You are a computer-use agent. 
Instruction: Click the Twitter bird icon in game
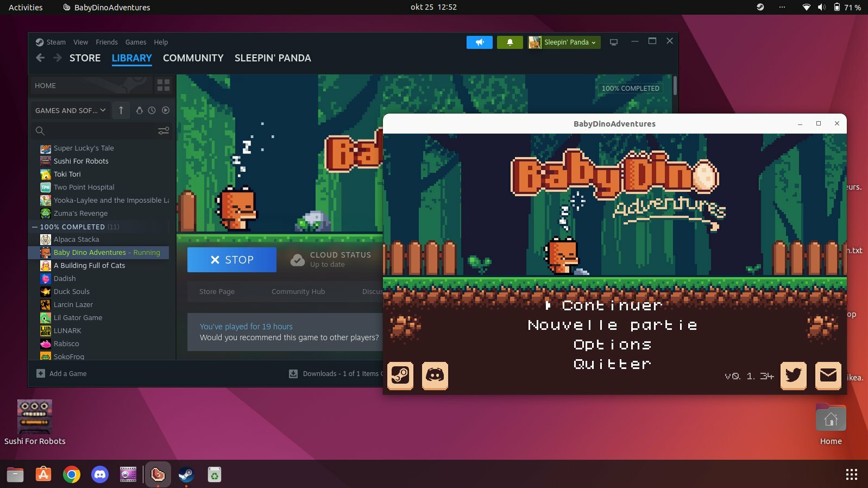pyautogui.click(x=793, y=376)
